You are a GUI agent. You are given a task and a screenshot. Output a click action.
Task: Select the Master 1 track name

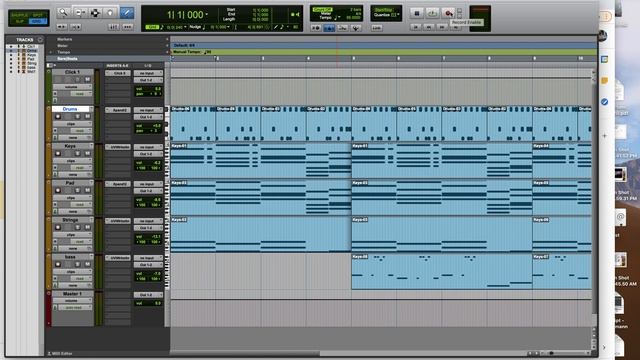72,294
